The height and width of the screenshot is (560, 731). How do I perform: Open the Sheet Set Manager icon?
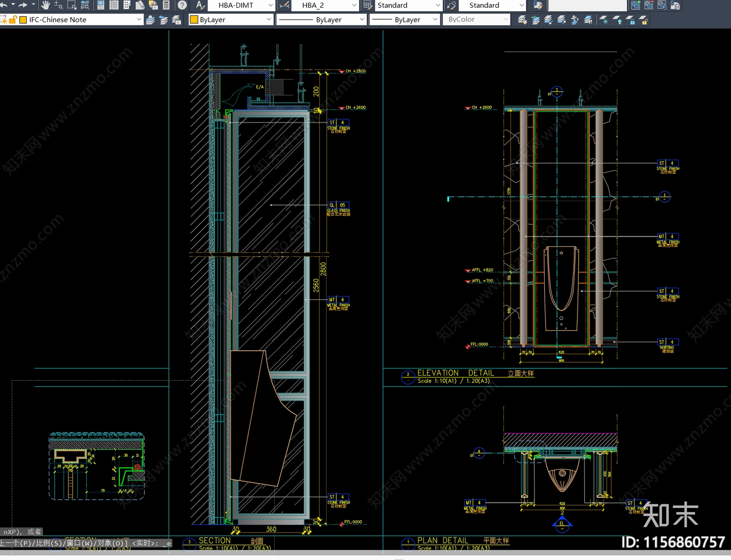pyautogui.click(x=140, y=5)
